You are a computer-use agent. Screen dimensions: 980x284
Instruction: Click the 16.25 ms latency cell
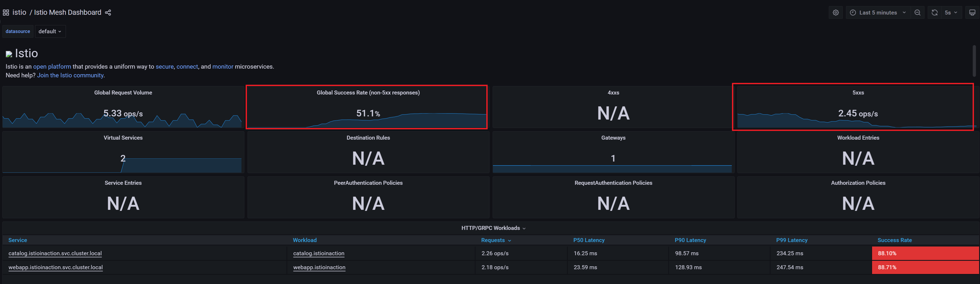tap(618, 254)
